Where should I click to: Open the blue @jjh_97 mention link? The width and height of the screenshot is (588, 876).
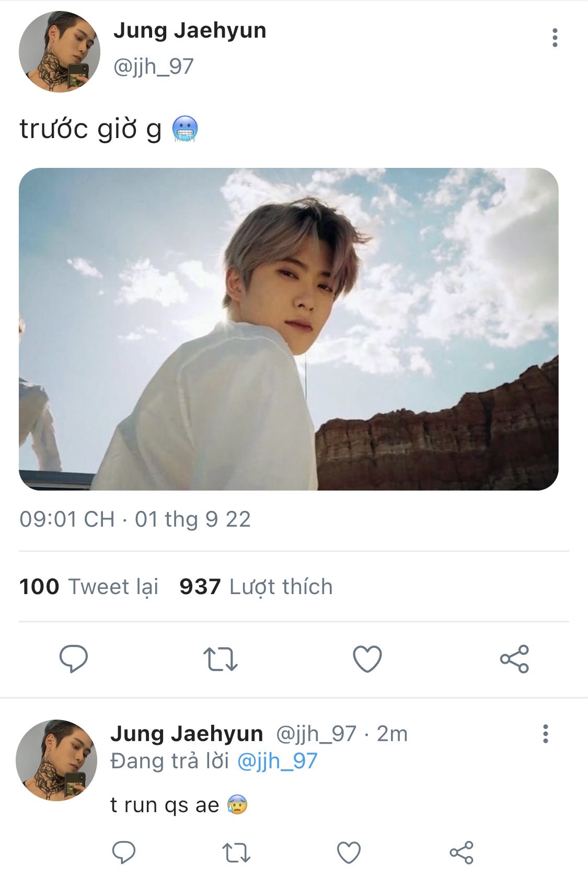[277, 761]
